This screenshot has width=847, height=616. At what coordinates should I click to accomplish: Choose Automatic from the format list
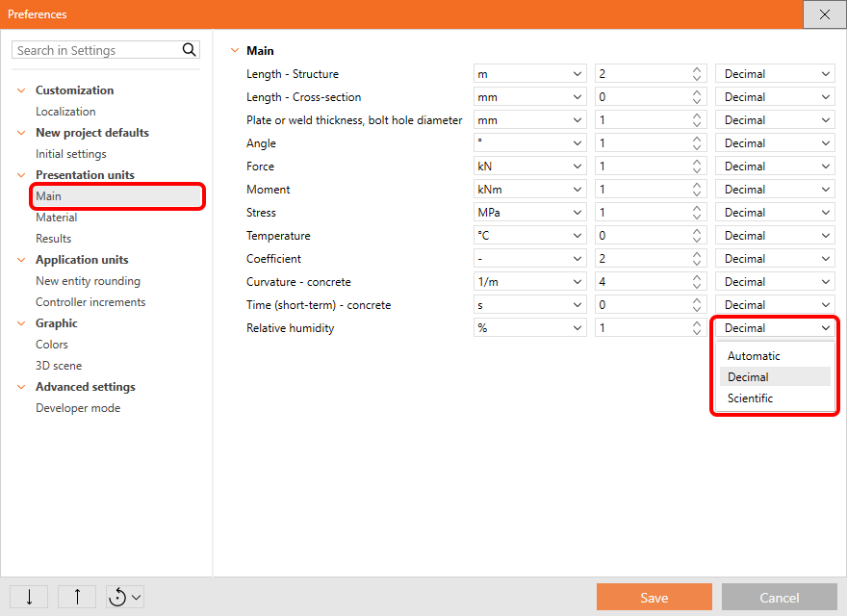(x=754, y=356)
